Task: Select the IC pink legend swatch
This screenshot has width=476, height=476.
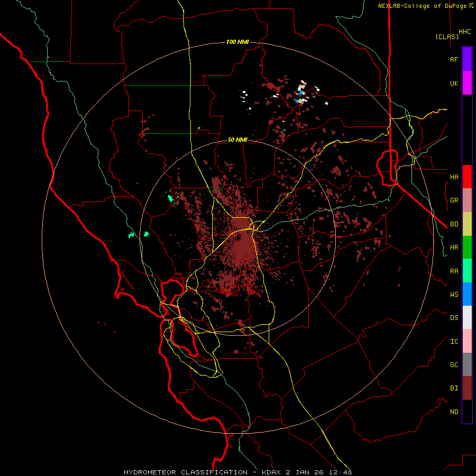Action: (x=467, y=341)
